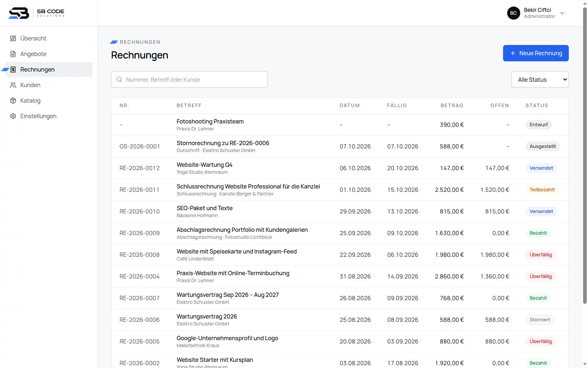Image resolution: width=588 pixels, height=368 pixels.
Task: Click the Katalog box icon
Action: pos(13,101)
